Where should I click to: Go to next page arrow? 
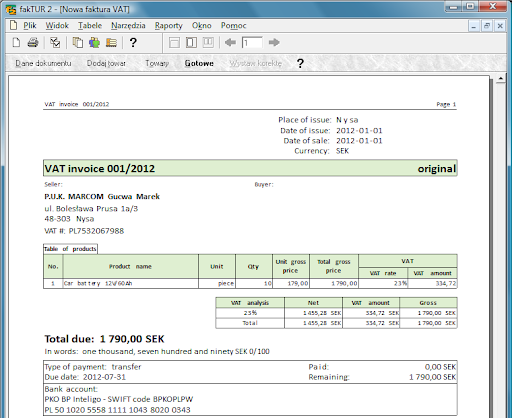coord(274,43)
